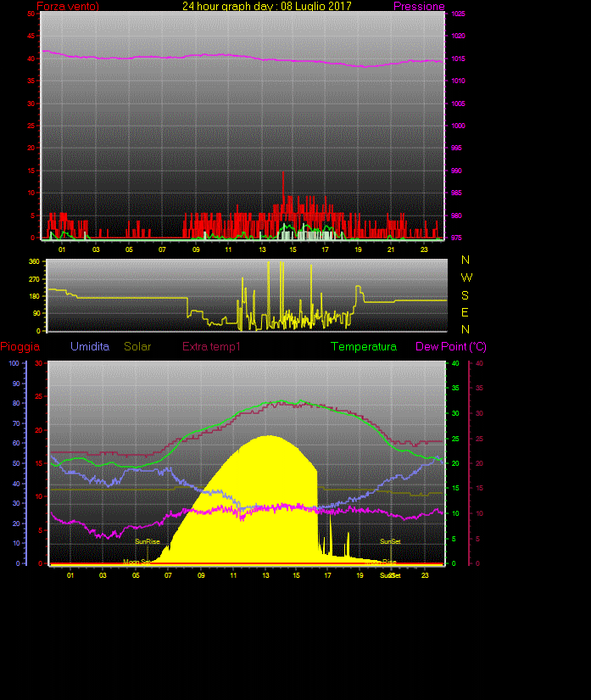Click the blue 'Umidita' legend label

pyautogui.click(x=90, y=346)
